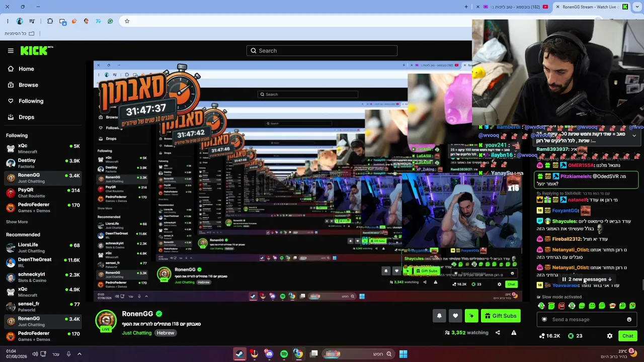Click the green sparkle subscribe button
Screen dimensions: 644x362
tap(471, 316)
